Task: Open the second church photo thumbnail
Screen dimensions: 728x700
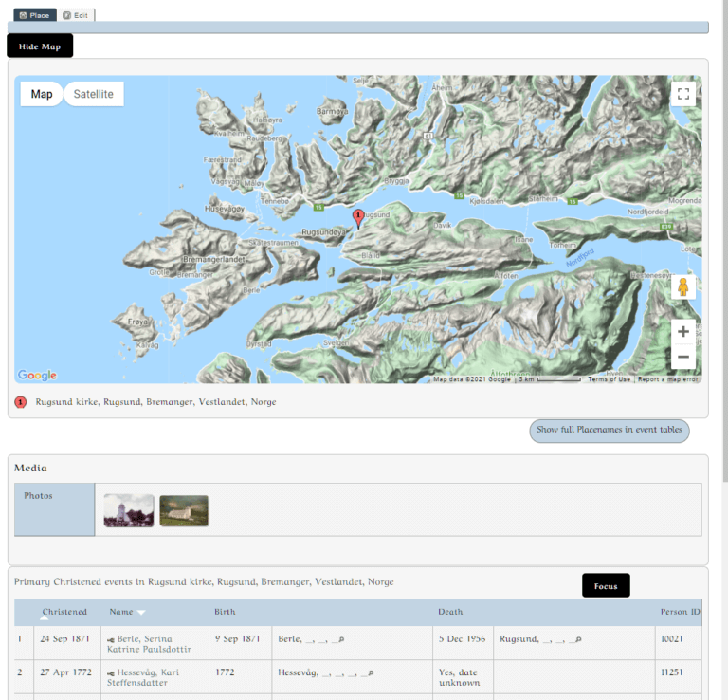Action: click(184, 510)
